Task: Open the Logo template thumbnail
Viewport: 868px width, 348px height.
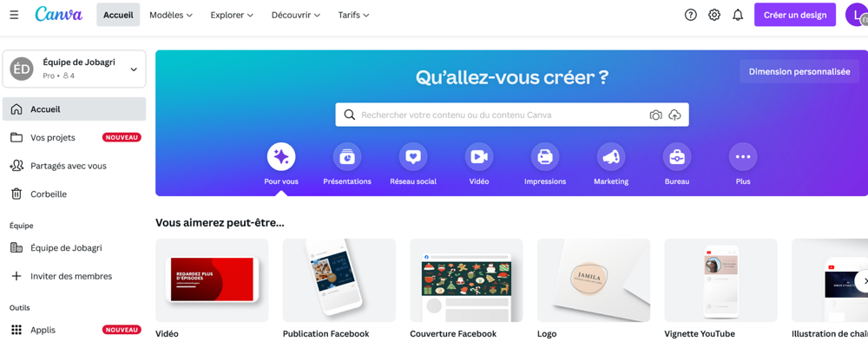Action: (x=594, y=280)
